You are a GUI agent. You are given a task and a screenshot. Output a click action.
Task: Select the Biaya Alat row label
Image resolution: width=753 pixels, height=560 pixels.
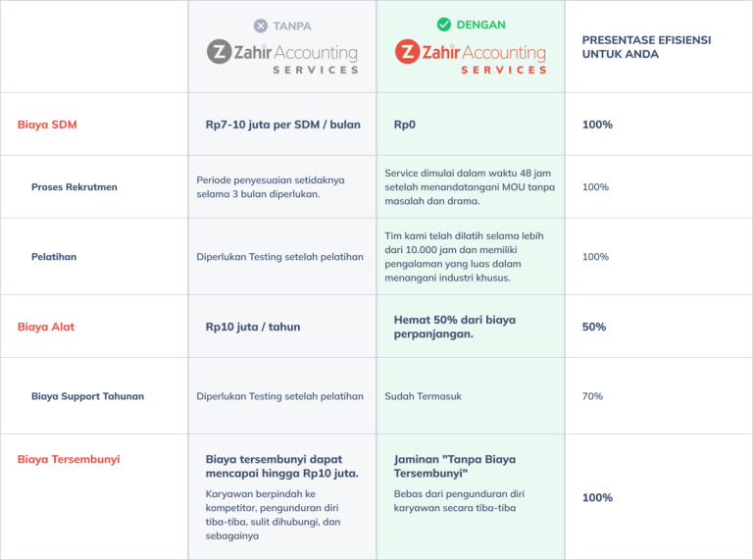pos(46,327)
